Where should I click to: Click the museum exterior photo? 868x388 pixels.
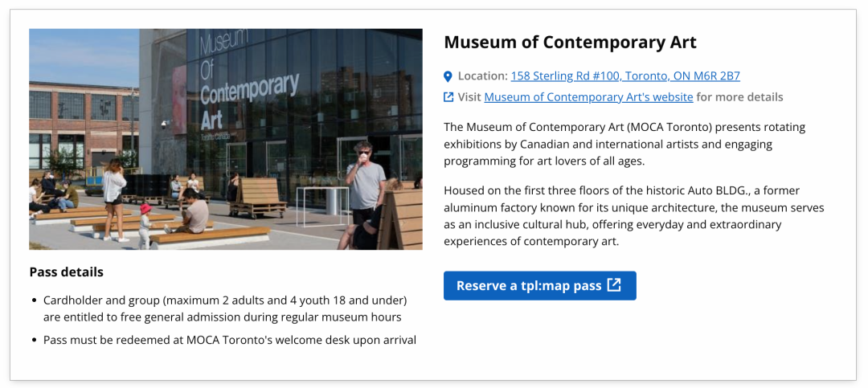[226, 139]
